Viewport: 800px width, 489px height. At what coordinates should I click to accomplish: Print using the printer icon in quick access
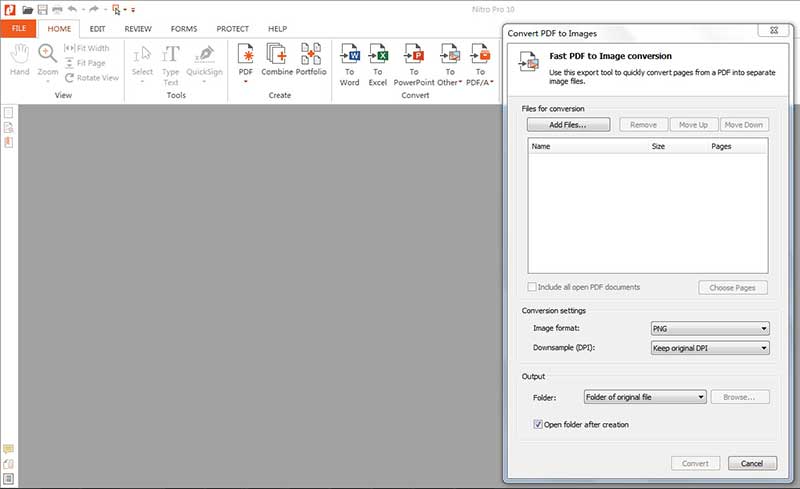(x=57, y=10)
